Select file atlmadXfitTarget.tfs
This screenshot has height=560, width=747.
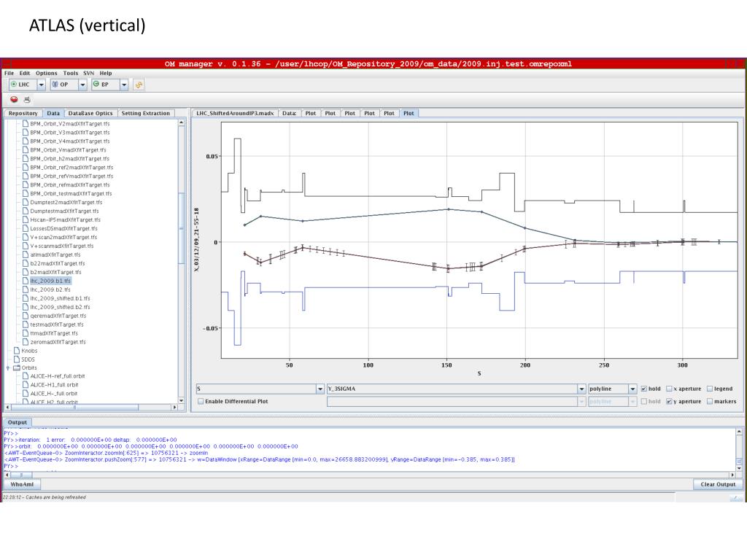point(55,254)
